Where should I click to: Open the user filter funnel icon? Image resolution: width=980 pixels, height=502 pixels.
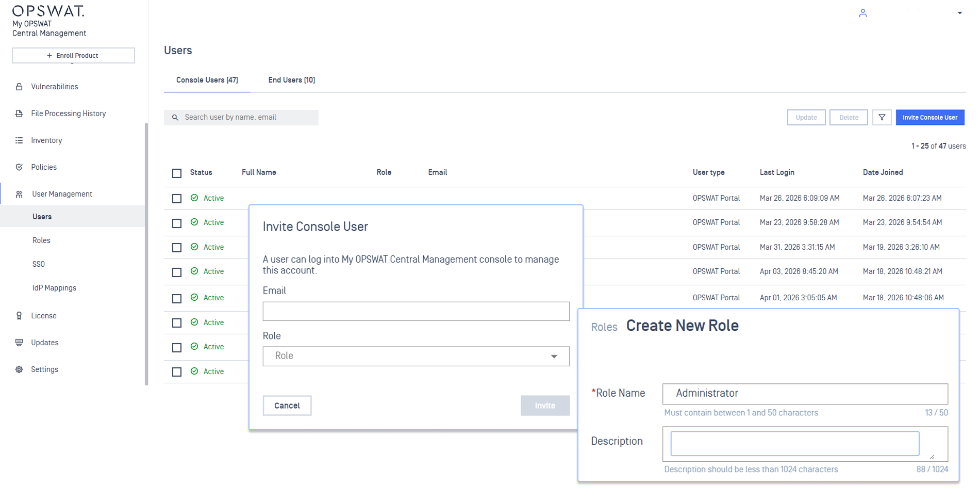coord(882,118)
